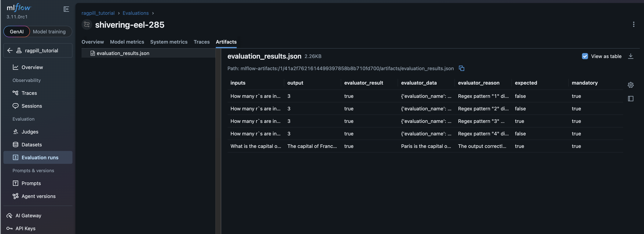Switch to GenAI mode
644x234 pixels.
coord(17,32)
